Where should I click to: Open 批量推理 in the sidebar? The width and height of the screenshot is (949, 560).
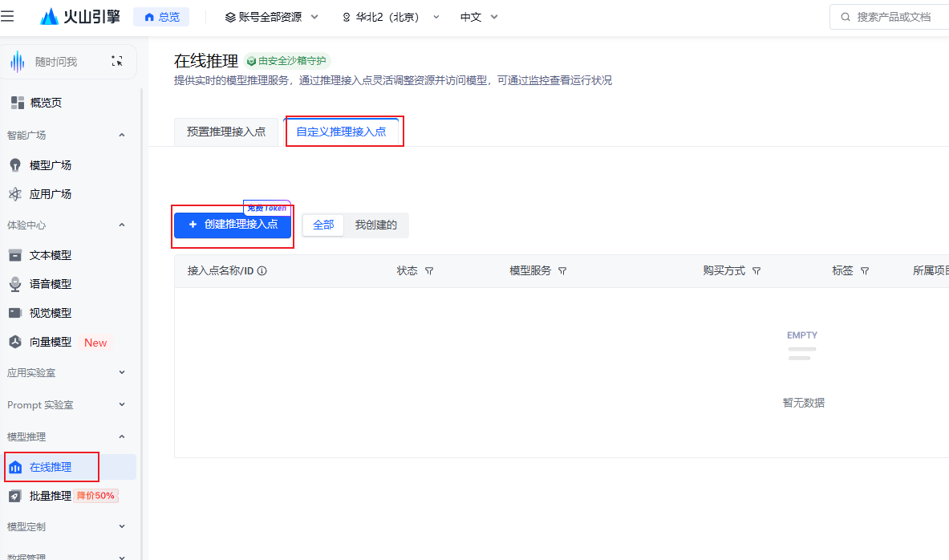coord(51,496)
